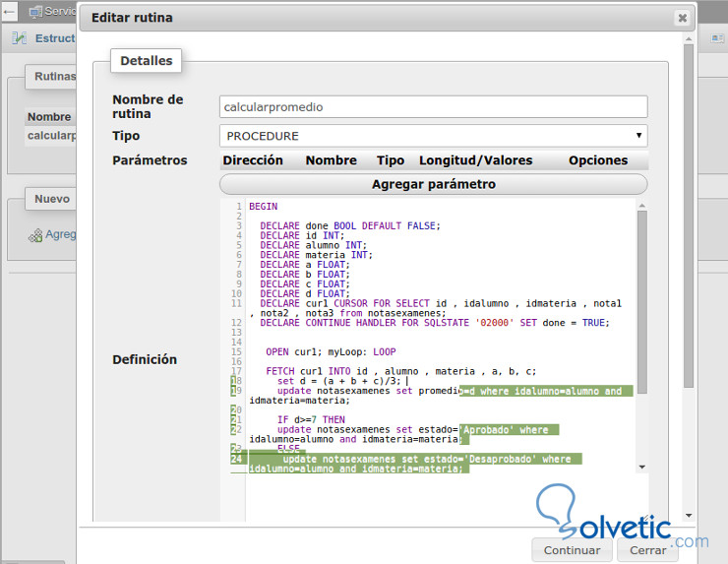Click the FETCH cur1 INTO line

coord(400,372)
